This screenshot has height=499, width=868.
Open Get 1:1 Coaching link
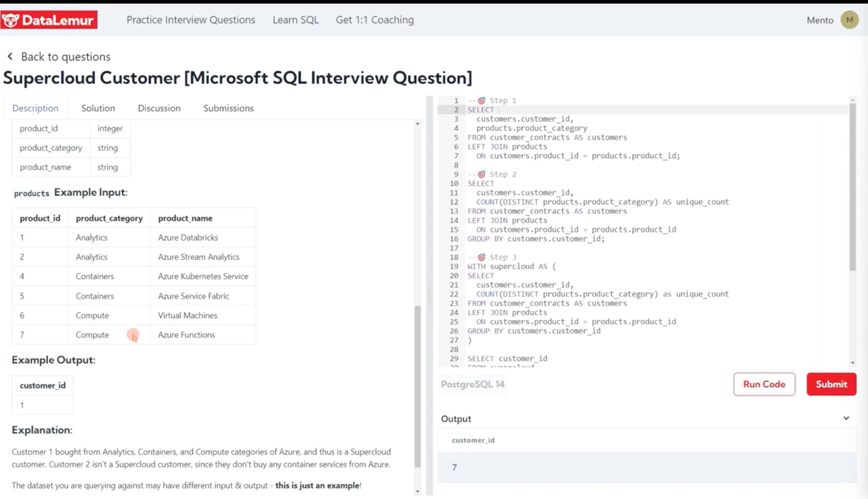[375, 20]
